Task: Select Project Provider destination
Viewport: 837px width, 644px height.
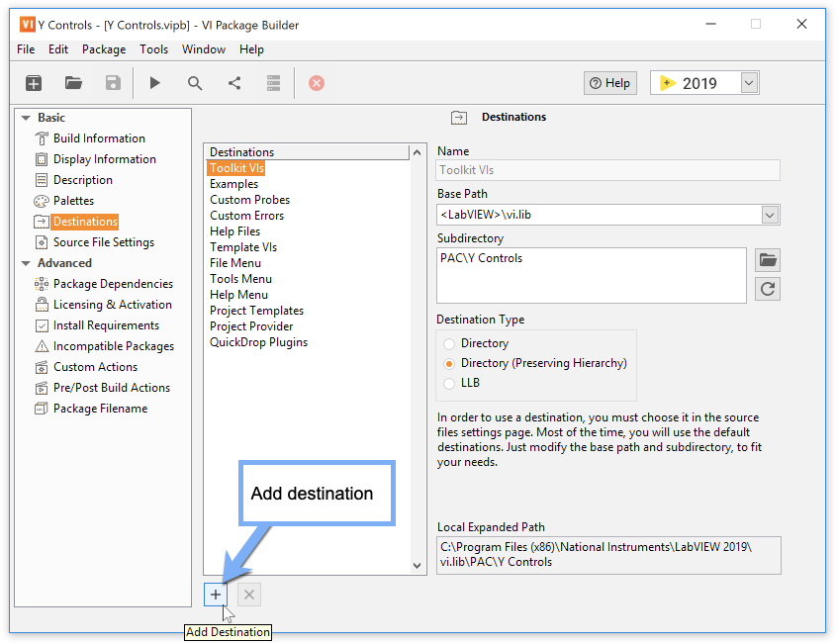Action: tap(251, 326)
